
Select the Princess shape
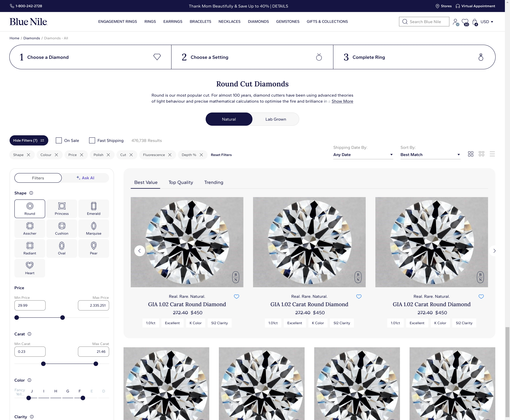pyautogui.click(x=62, y=209)
